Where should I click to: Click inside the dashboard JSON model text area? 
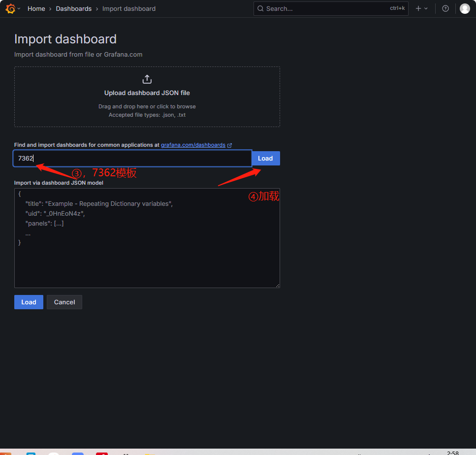point(147,238)
